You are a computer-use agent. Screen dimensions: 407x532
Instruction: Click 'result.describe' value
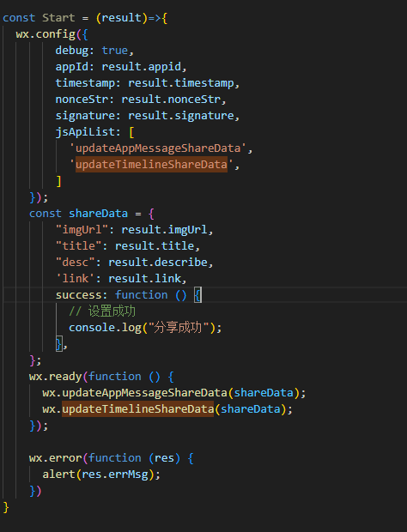(x=158, y=263)
